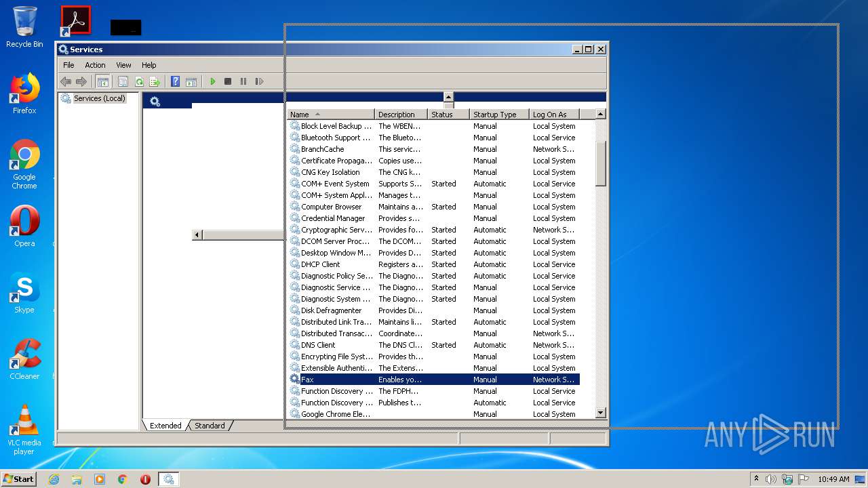The image size is (868, 488).
Task: Sort by the Description column header
Action: click(401, 115)
